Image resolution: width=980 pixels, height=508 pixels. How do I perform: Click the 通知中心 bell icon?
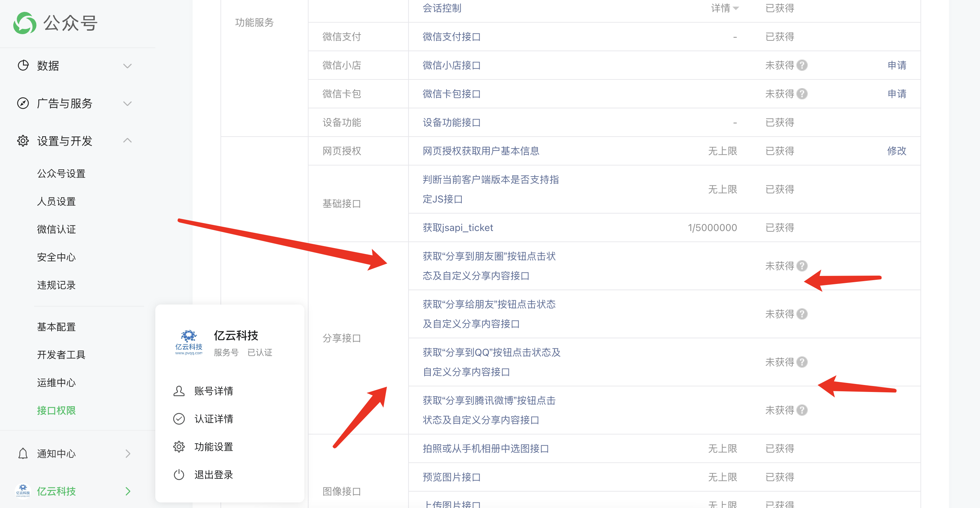point(23,454)
